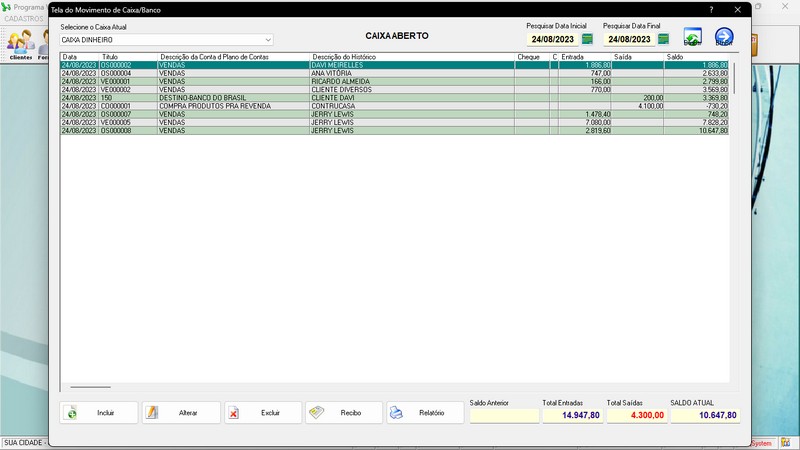This screenshot has width=800, height=450.
Task: Click the Recibo button
Action: click(x=344, y=413)
